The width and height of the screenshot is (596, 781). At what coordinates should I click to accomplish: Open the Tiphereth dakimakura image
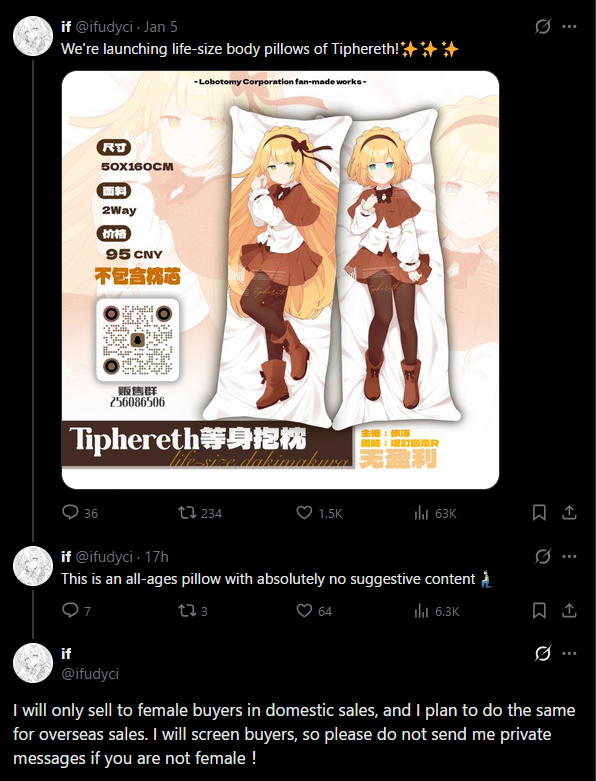(x=280, y=279)
